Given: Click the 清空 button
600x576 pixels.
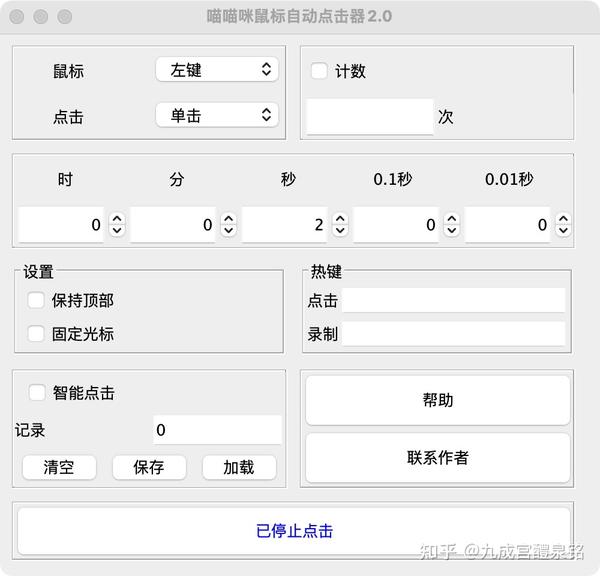Looking at the screenshot, I should coord(59,467).
